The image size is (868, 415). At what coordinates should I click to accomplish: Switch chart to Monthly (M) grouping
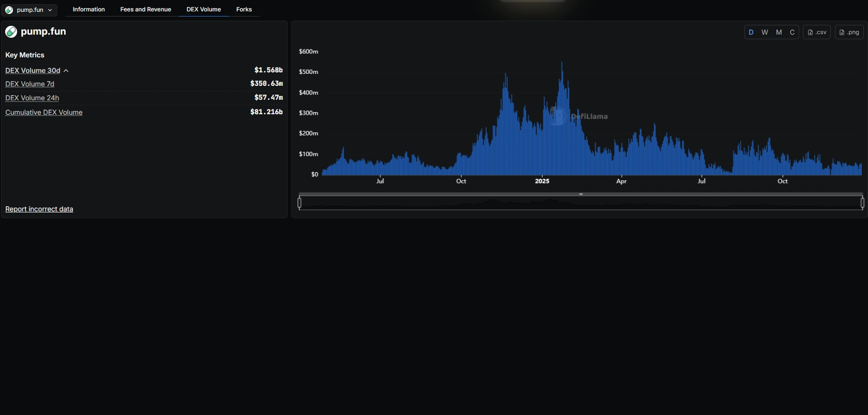(779, 32)
